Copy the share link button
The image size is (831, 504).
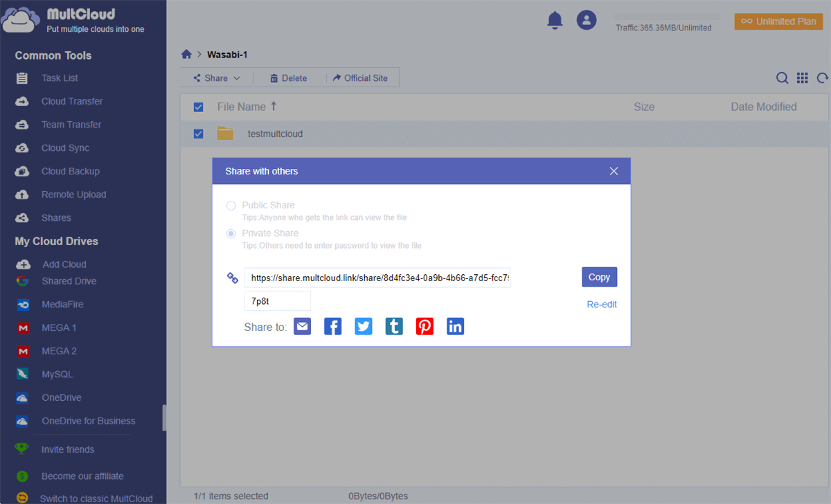(599, 277)
